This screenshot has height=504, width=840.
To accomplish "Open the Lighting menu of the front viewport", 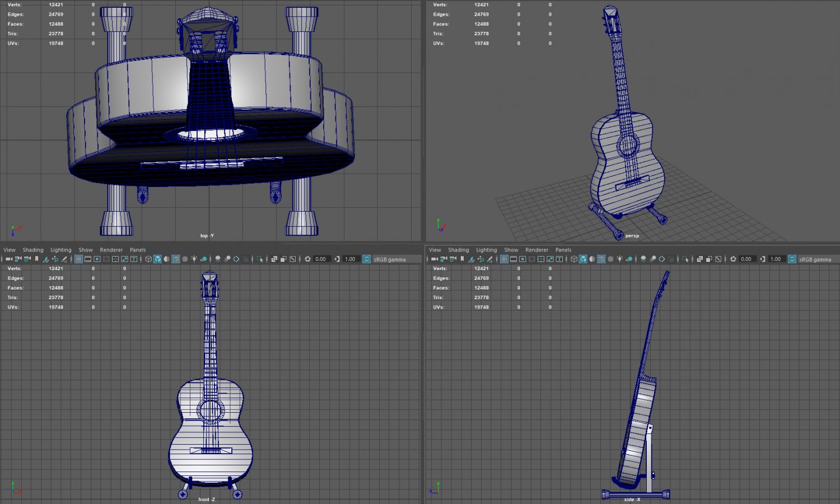I will [x=60, y=250].
